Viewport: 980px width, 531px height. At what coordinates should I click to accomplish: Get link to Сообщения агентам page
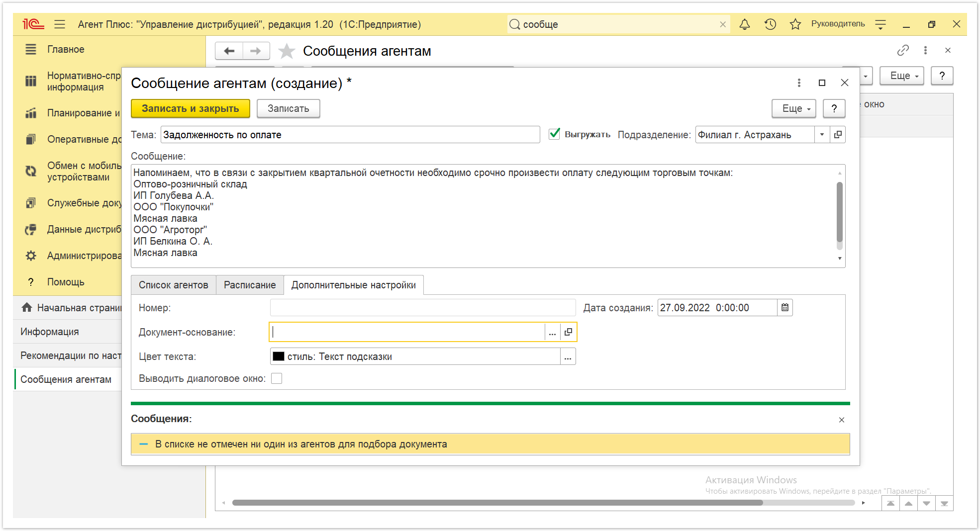[x=903, y=50]
